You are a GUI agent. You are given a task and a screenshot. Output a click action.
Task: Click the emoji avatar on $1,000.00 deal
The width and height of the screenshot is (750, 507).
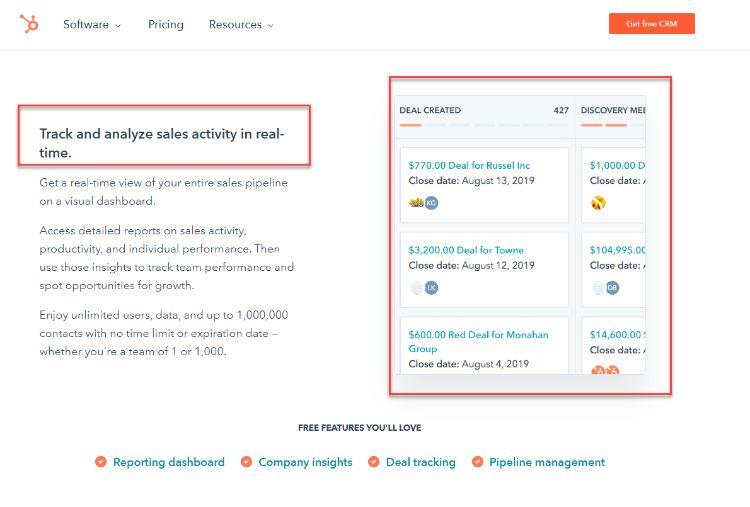click(598, 203)
